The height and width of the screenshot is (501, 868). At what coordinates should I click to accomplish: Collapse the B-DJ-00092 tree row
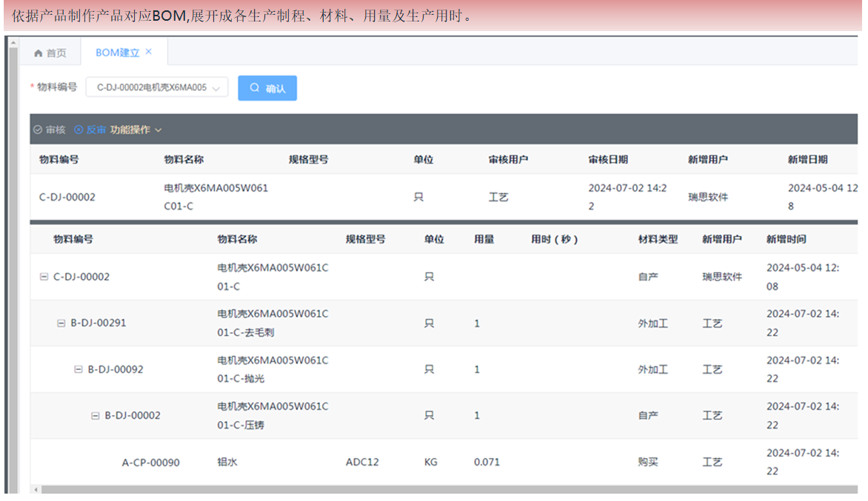pos(79,369)
